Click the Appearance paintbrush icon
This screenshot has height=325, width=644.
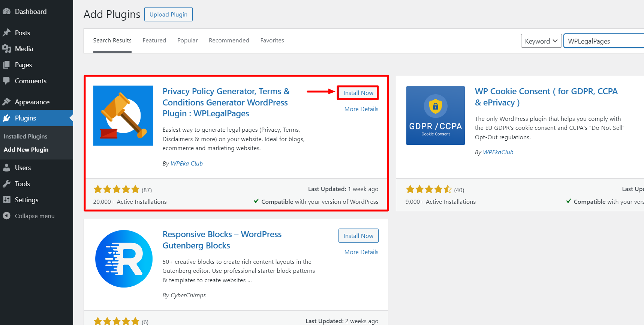(6, 102)
